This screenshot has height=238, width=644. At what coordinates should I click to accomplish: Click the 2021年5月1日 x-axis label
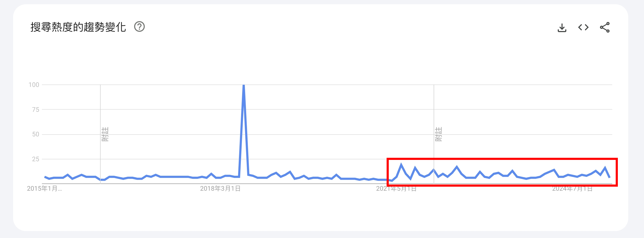396,189
